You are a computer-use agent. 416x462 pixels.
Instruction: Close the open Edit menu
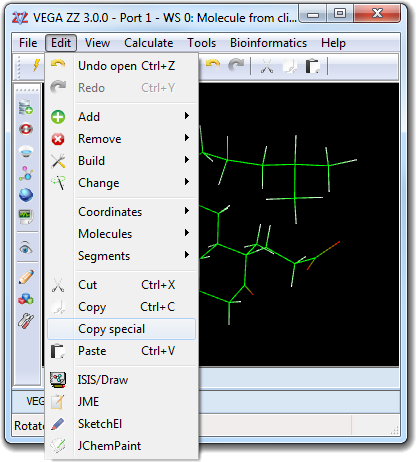61,43
